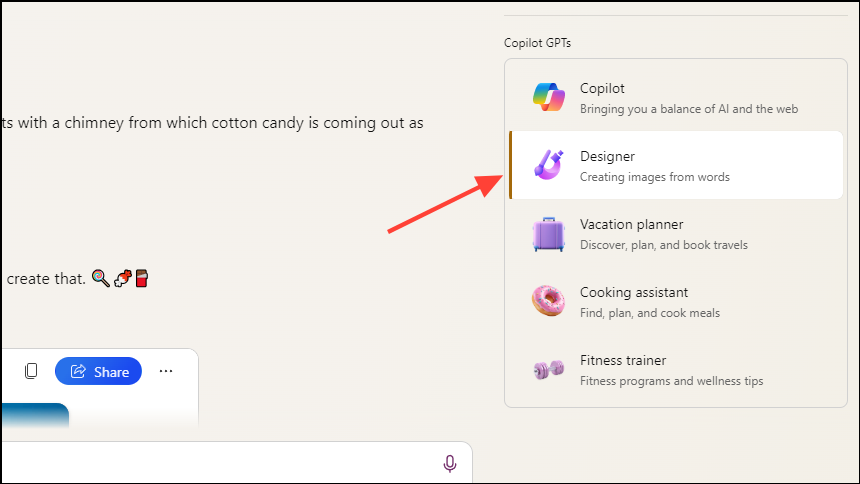Click the Designer paintbrush icon

click(548, 165)
